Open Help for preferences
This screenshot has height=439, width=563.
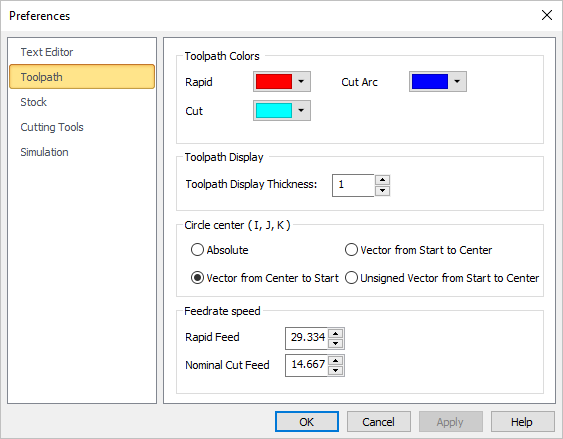pyautogui.click(x=522, y=422)
